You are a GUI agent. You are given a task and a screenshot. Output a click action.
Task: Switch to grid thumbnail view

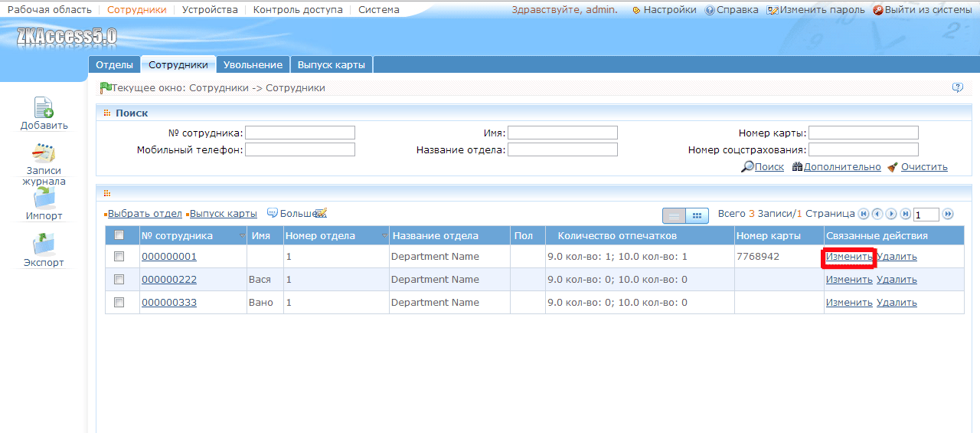[x=697, y=215]
